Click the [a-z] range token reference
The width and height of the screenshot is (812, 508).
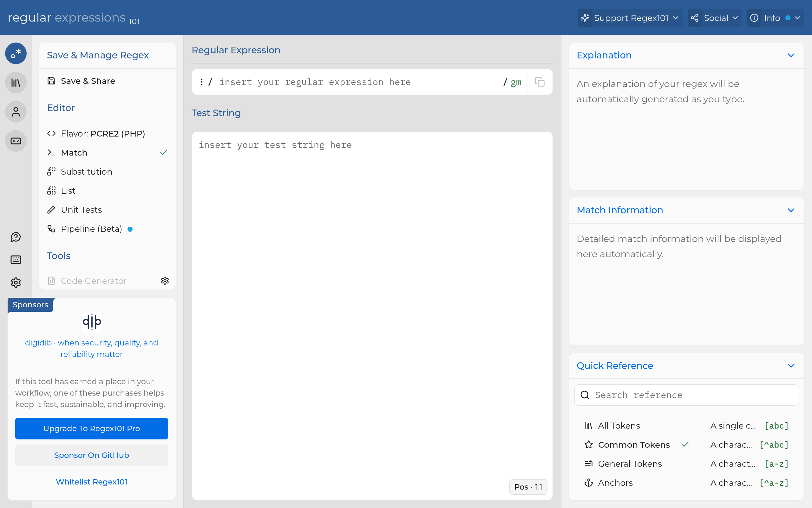[749, 464]
